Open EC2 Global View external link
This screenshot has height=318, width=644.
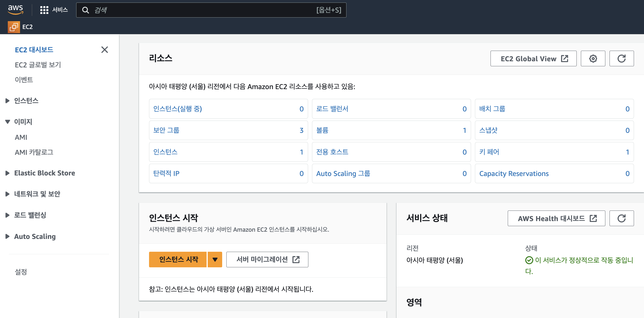[533, 58]
